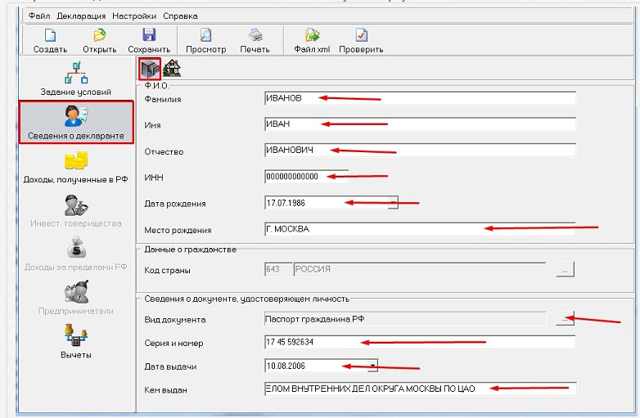The width and height of the screenshot is (640, 418).
Task: Print via the Печать icon
Action: [x=256, y=36]
